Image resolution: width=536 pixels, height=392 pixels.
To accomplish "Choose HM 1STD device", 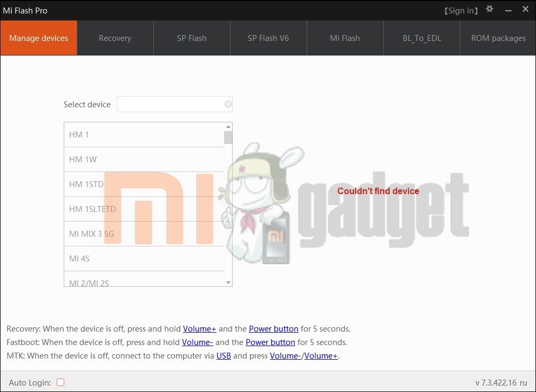I will click(x=144, y=184).
